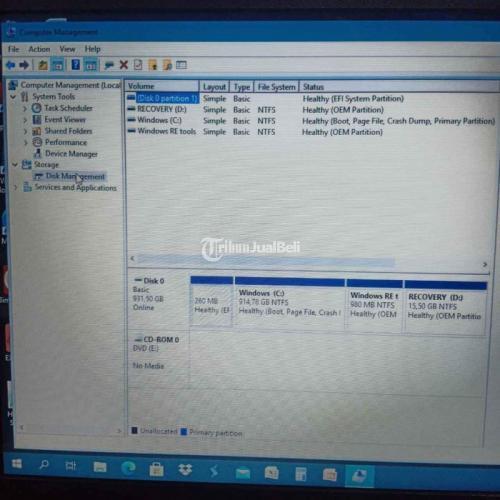Click the Back arrow toolbar icon
500x500 pixels.
tap(11, 65)
